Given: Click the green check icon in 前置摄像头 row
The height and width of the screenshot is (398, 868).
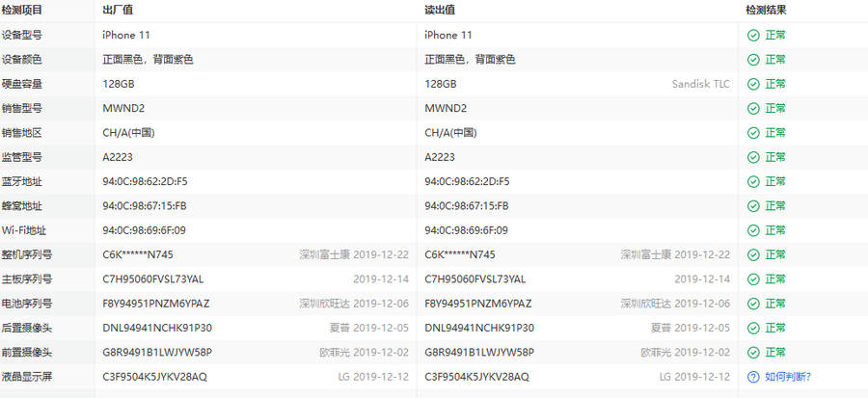Looking at the screenshot, I should 753,352.
